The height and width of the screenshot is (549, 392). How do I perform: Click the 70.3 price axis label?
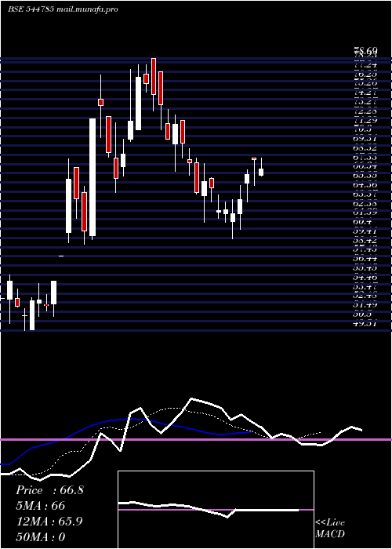pos(362,129)
